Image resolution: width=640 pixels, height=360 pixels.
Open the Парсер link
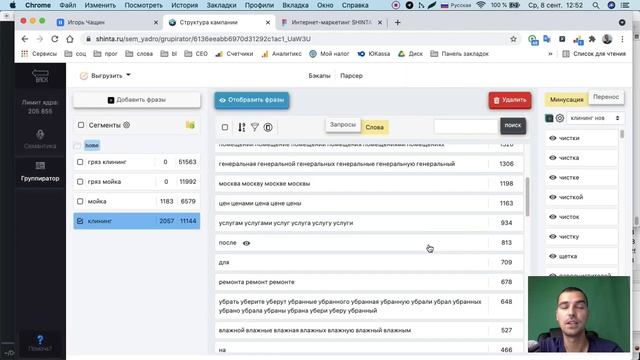click(x=351, y=76)
